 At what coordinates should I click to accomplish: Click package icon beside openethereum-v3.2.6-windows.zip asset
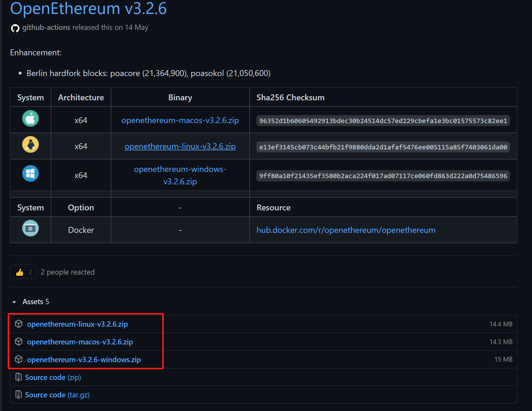click(19, 359)
